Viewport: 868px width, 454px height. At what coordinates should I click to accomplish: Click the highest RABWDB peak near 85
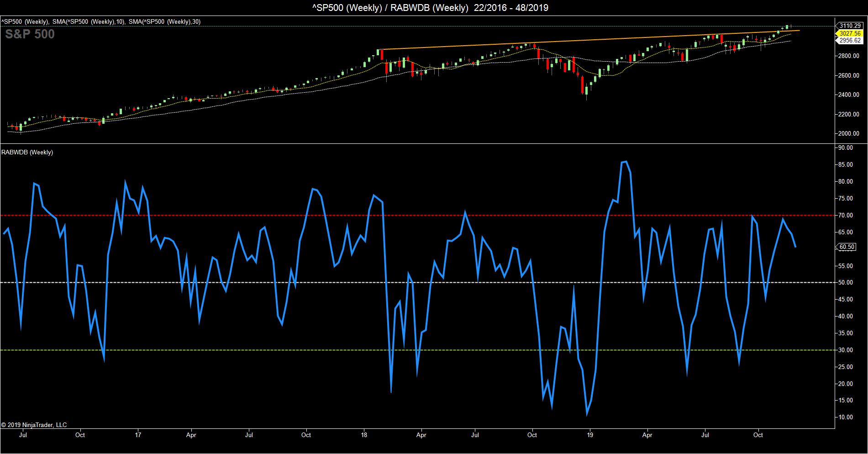625,162
